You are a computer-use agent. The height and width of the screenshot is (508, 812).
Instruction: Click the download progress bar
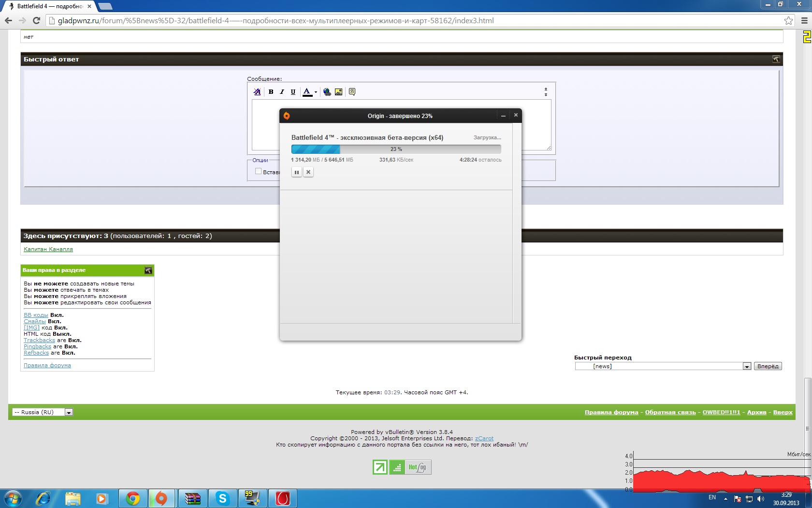396,149
